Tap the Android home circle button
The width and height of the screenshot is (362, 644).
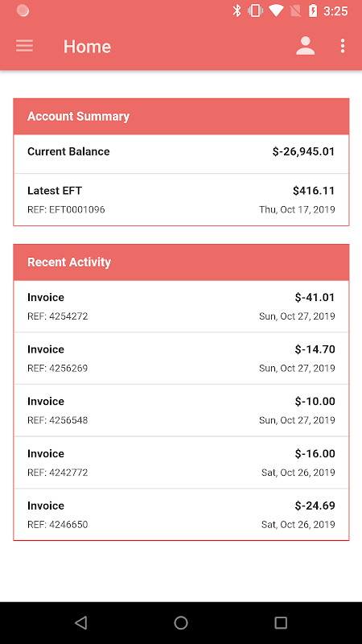click(x=180, y=622)
